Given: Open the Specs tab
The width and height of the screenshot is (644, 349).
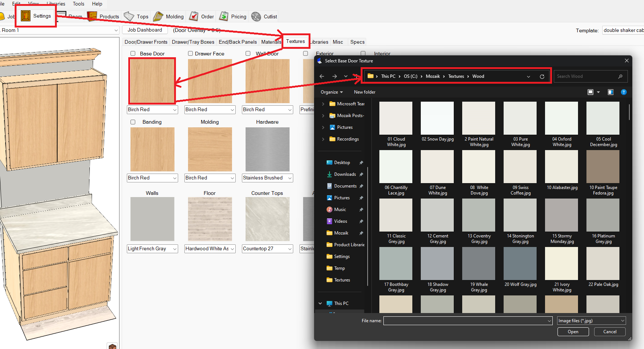Looking at the screenshot, I should pos(357,42).
